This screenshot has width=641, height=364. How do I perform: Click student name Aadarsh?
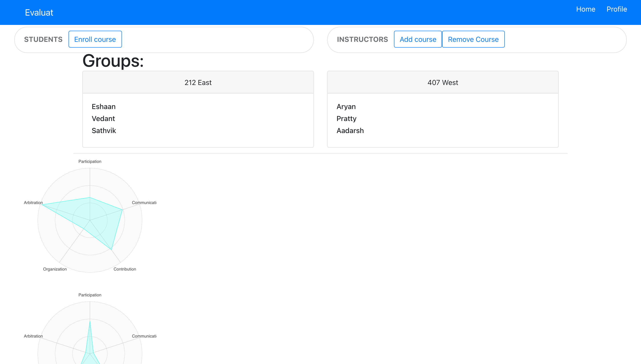pyautogui.click(x=350, y=131)
